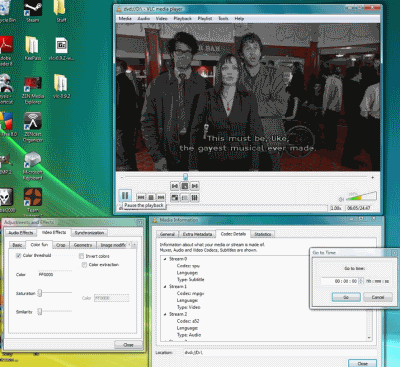Open Adobe Reader 8 desktop icon

pos(6,51)
